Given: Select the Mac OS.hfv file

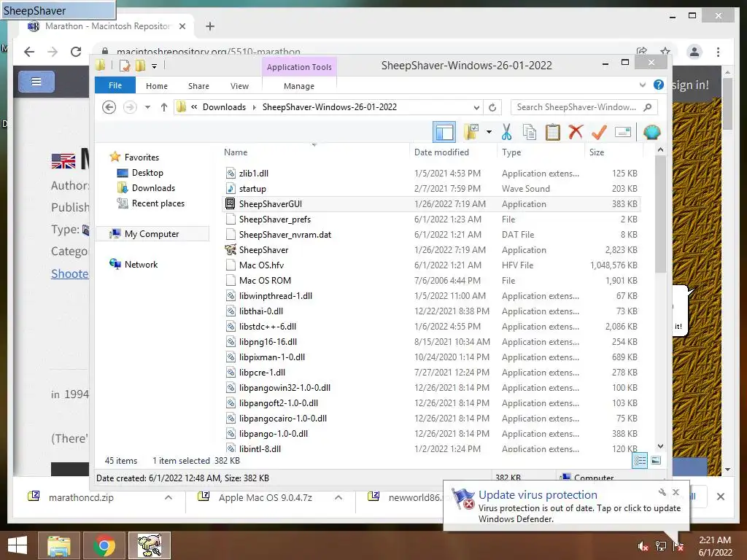Looking at the screenshot, I should [x=432, y=265].
